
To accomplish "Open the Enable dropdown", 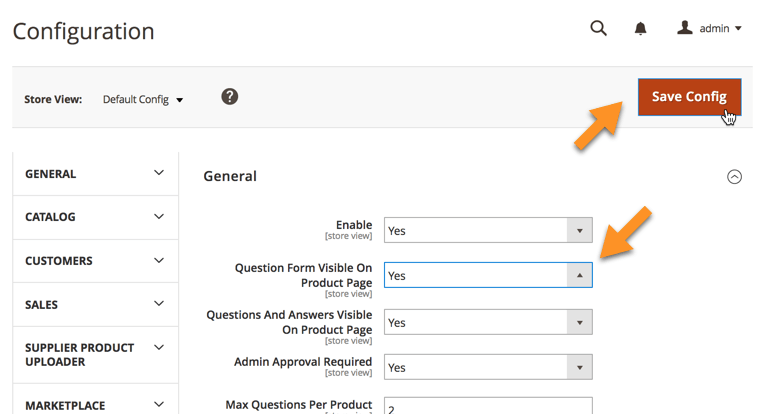I will (488, 231).
